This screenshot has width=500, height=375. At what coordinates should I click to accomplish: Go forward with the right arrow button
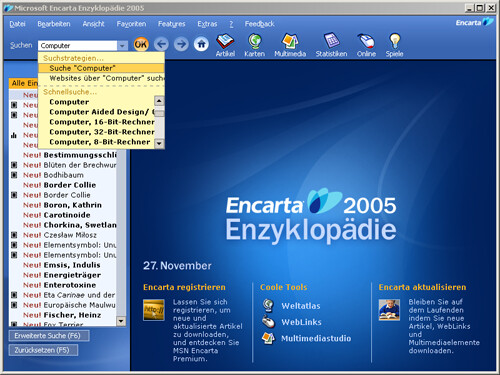coord(181,44)
